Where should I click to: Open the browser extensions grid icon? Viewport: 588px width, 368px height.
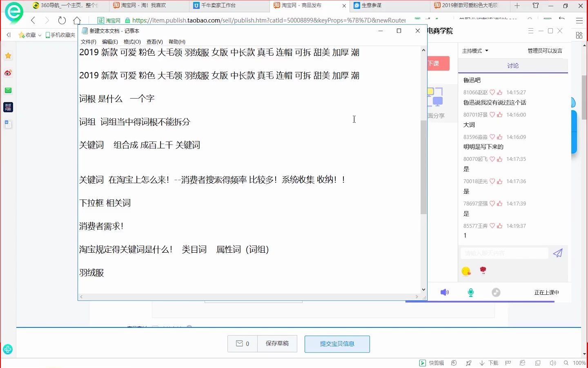pos(579,35)
